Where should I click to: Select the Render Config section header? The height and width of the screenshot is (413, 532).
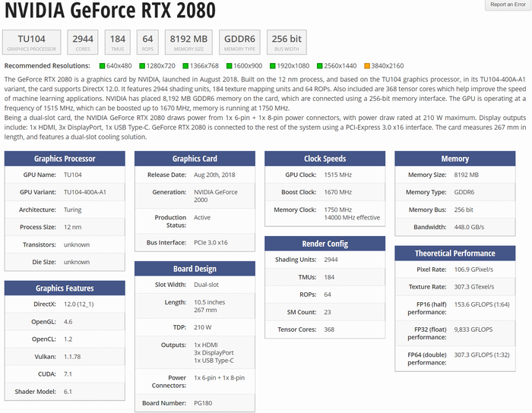click(325, 244)
